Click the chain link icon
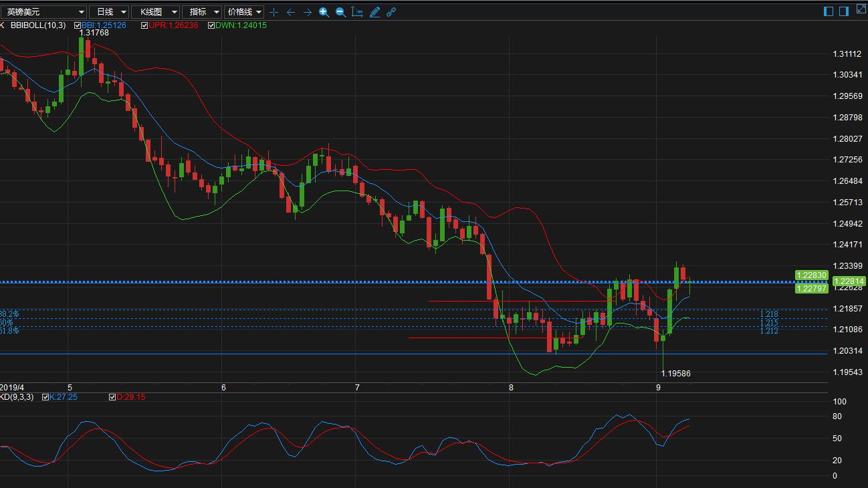Screen dimensions: 868x488 pos(391,12)
